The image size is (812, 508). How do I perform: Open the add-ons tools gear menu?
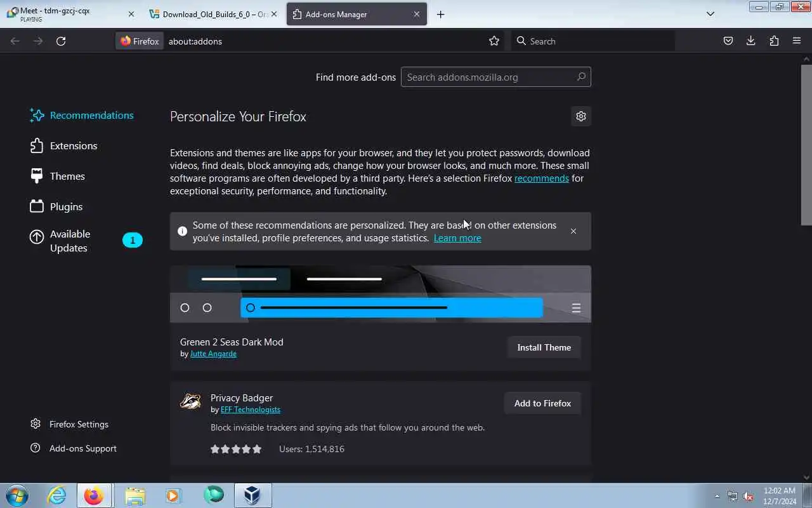click(580, 116)
